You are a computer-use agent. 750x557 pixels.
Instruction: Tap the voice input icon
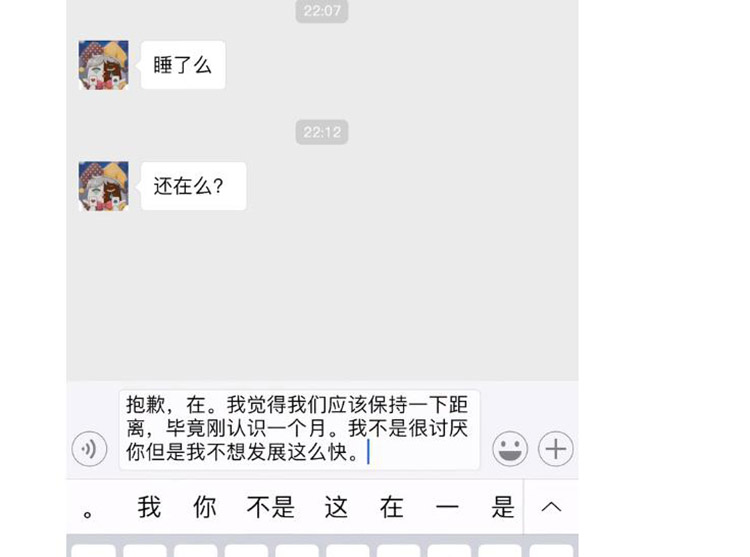click(89, 448)
